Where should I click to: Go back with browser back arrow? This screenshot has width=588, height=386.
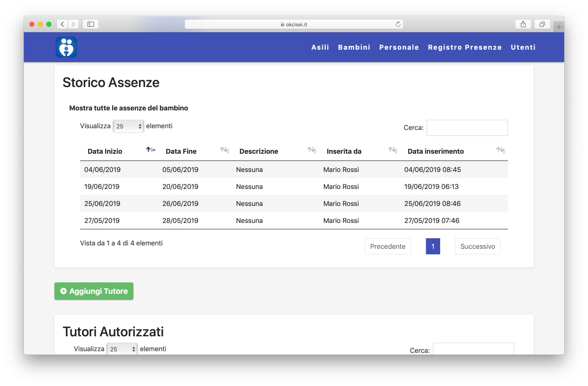point(62,24)
